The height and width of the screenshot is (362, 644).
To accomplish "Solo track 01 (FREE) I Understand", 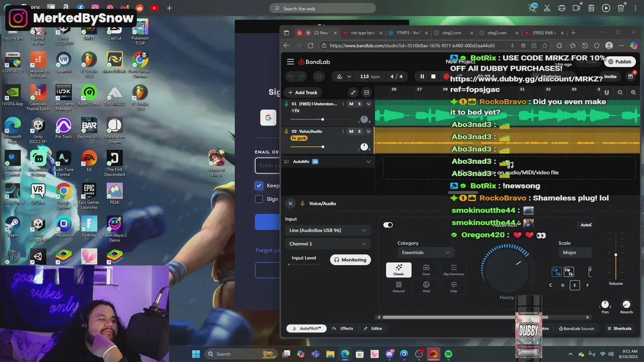I will point(359,104).
